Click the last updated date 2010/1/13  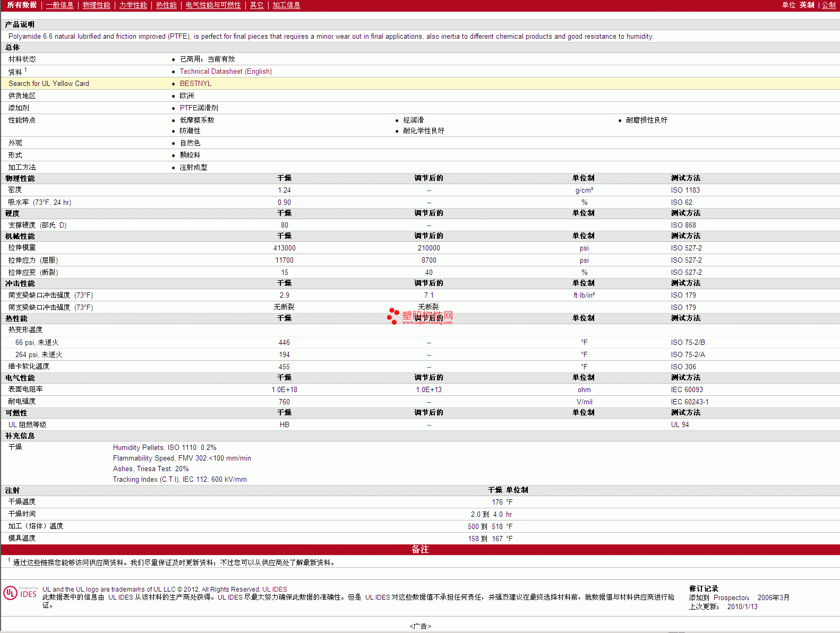[742, 606]
